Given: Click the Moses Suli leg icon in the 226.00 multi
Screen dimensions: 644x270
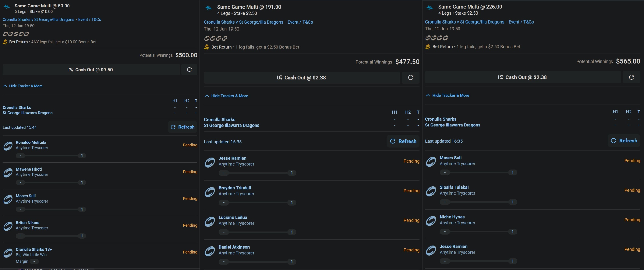Looking at the screenshot, I should pos(431,162).
